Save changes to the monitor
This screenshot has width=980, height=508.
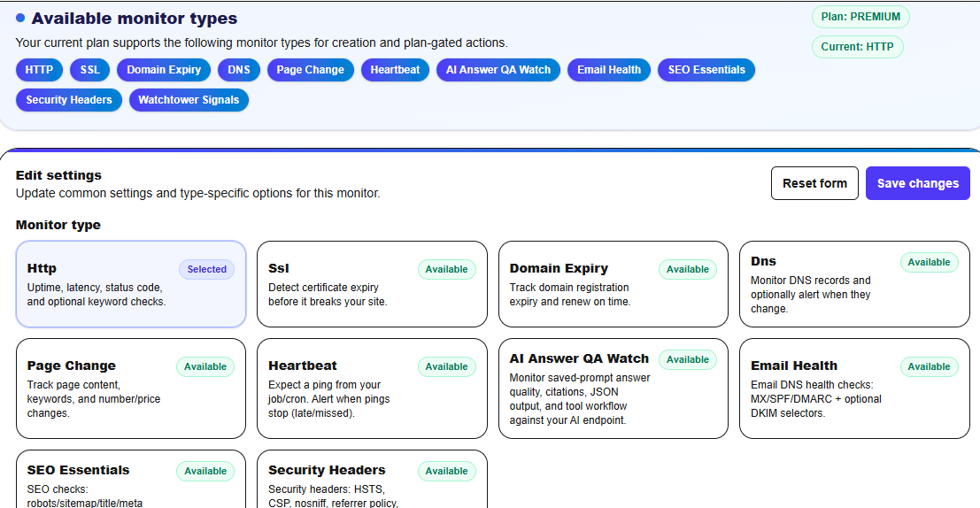[x=917, y=183]
